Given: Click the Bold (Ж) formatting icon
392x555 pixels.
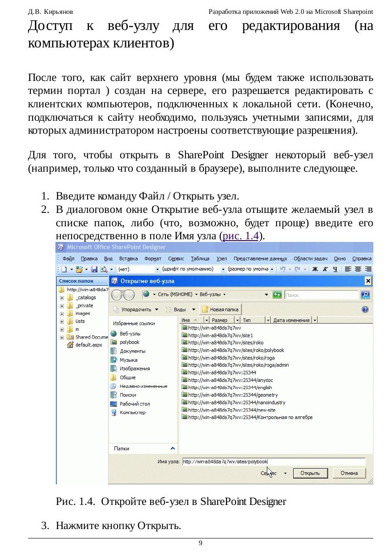Looking at the screenshot, I should (x=315, y=269).
